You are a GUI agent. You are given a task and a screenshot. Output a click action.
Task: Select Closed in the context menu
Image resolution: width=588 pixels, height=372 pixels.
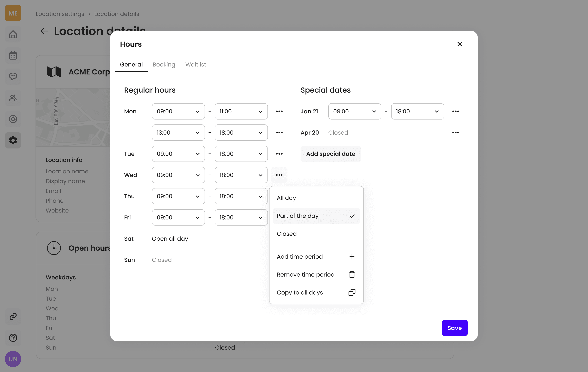tap(316, 234)
